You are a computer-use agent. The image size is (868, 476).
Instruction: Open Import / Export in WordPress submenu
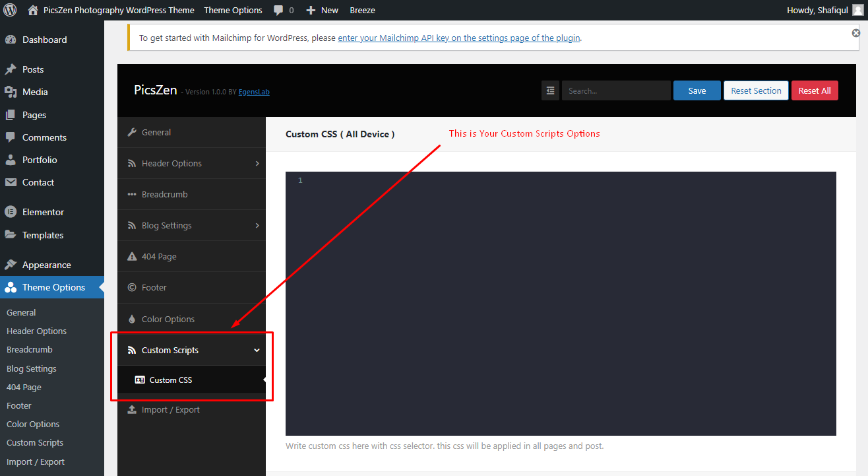click(36, 461)
